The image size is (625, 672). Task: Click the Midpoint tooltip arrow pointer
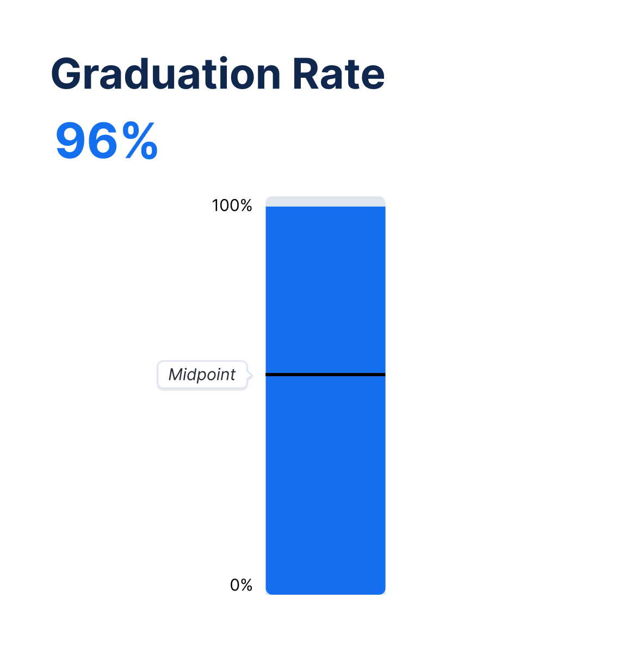tap(250, 375)
